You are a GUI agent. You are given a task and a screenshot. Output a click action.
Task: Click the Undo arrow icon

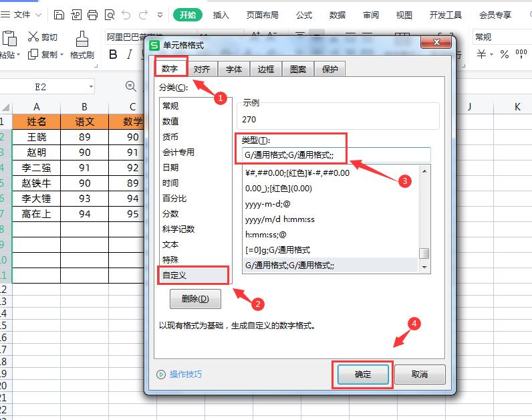pyautogui.click(x=126, y=15)
